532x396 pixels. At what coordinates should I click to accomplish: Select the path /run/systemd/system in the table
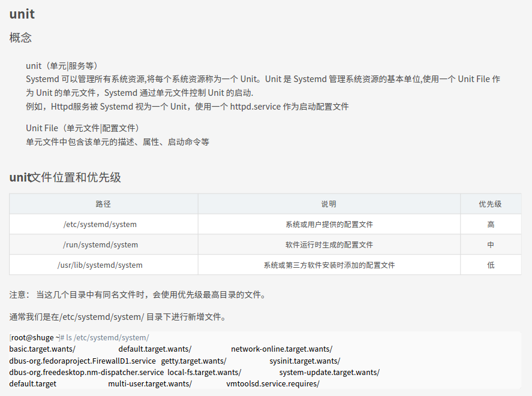[x=104, y=244]
